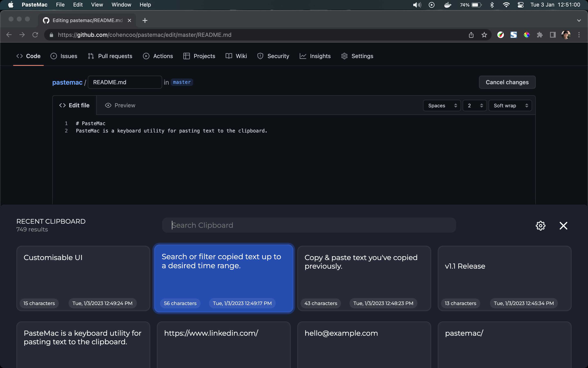
Task: Select the highlighted Search or filter card
Action: [x=224, y=278]
